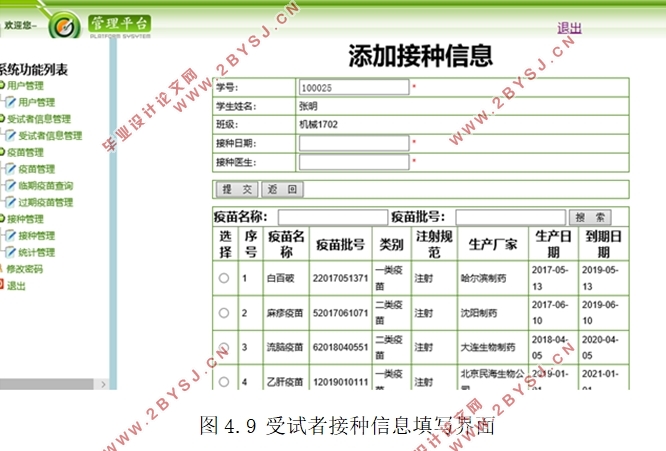Open 接种管理 sub-item in sidebar
666x451 pixels.
(36, 236)
